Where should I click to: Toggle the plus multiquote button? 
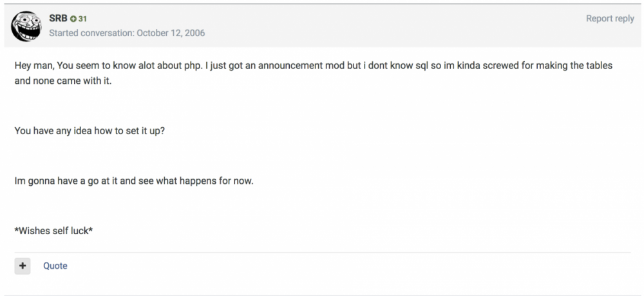click(23, 266)
